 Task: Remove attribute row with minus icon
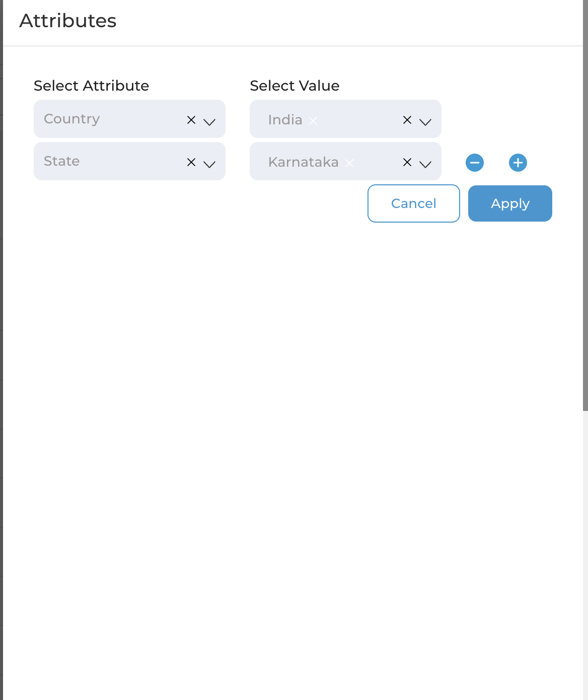pyautogui.click(x=475, y=163)
